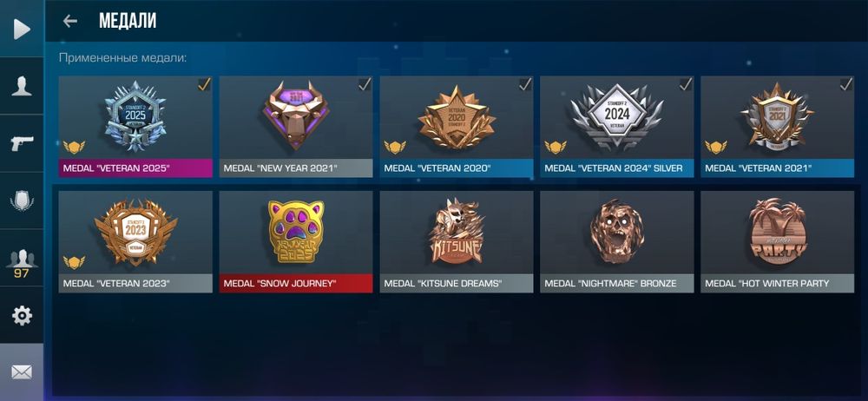Uncheck the Veteran 2025 medal checkbox
868x401 pixels.
click(x=204, y=84)
